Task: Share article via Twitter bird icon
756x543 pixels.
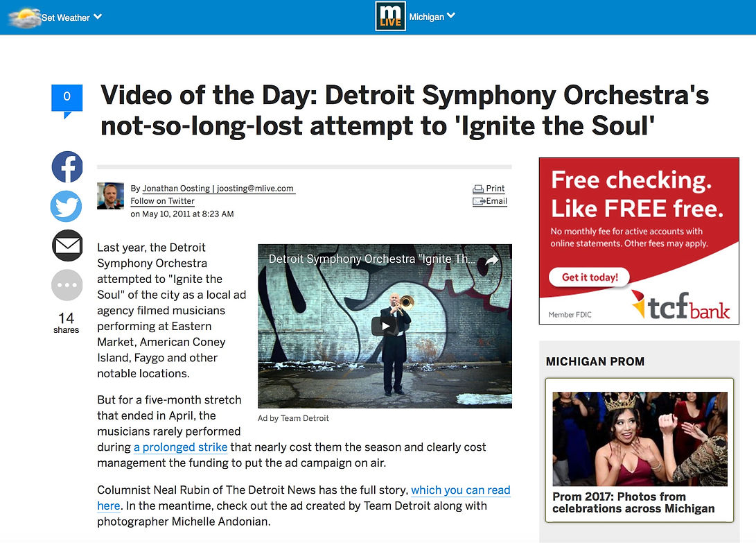Action: click(67, 207)
